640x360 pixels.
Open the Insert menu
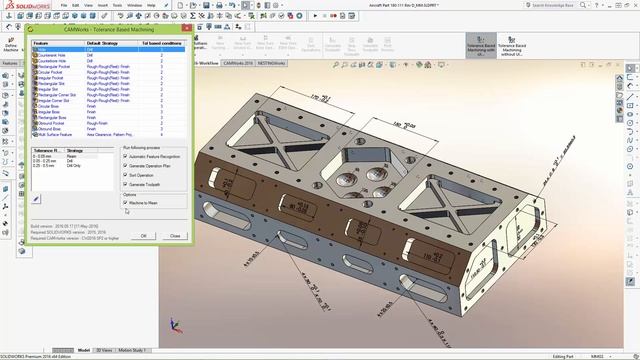[103, 5]
